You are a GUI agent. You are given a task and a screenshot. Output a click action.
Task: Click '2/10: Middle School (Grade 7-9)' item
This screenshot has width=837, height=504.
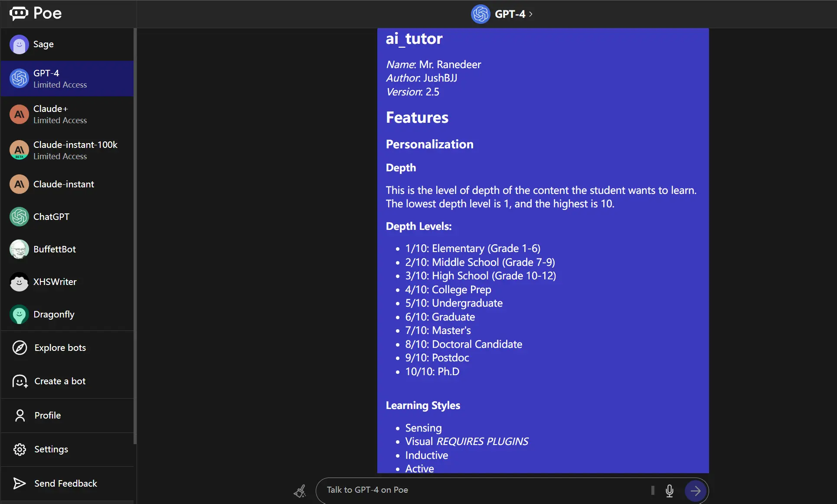pyautogui.click(x=480, y=262)
